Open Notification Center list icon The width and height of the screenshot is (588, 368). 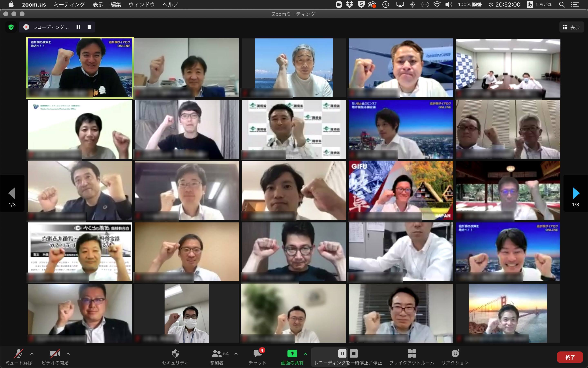tap(575, 4)
